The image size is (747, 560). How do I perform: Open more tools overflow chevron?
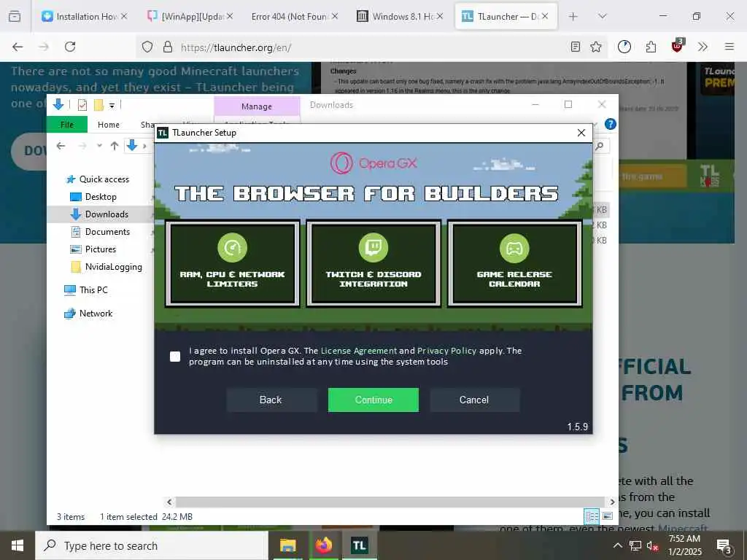coord(703,47)
